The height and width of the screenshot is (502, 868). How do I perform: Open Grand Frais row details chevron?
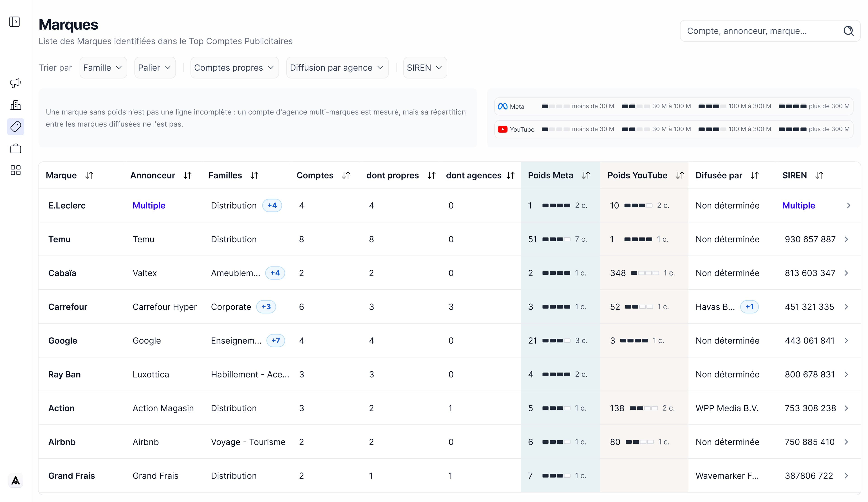tap(846, 476)
